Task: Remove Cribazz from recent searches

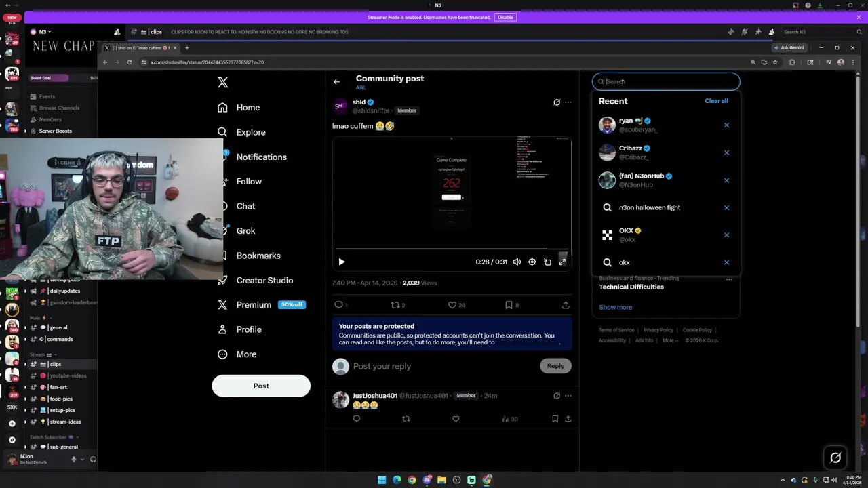Action: [x=726, y=152]
